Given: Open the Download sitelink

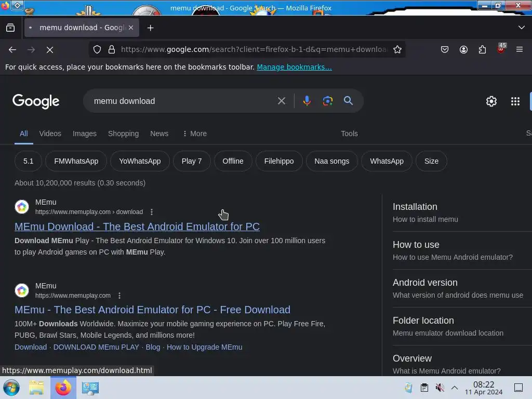Looking at the screenshot, I should coord(31,347).
